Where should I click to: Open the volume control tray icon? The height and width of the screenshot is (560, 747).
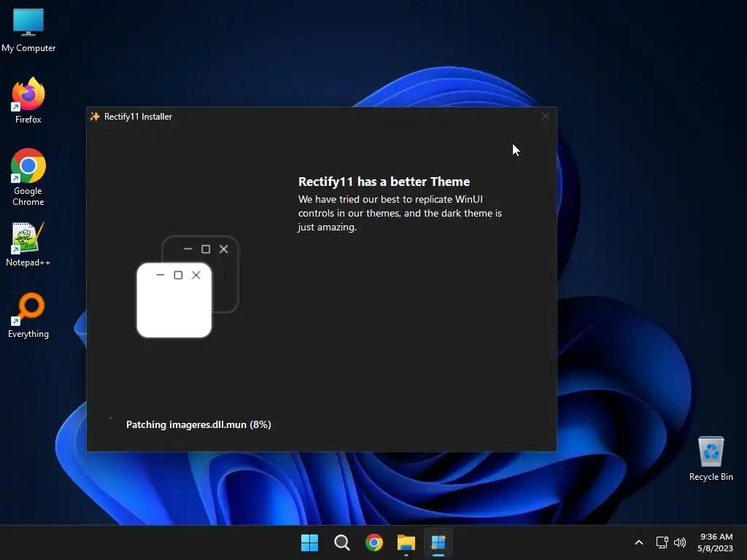tap(680, 542)
